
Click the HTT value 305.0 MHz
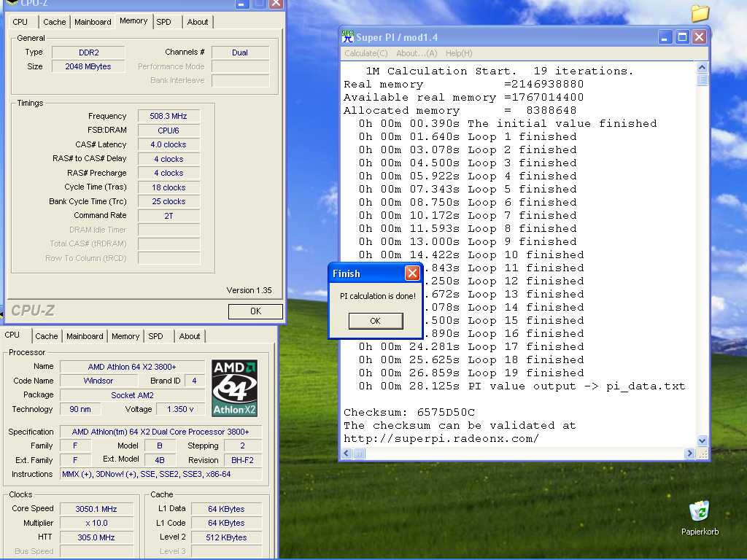[96, 537]
